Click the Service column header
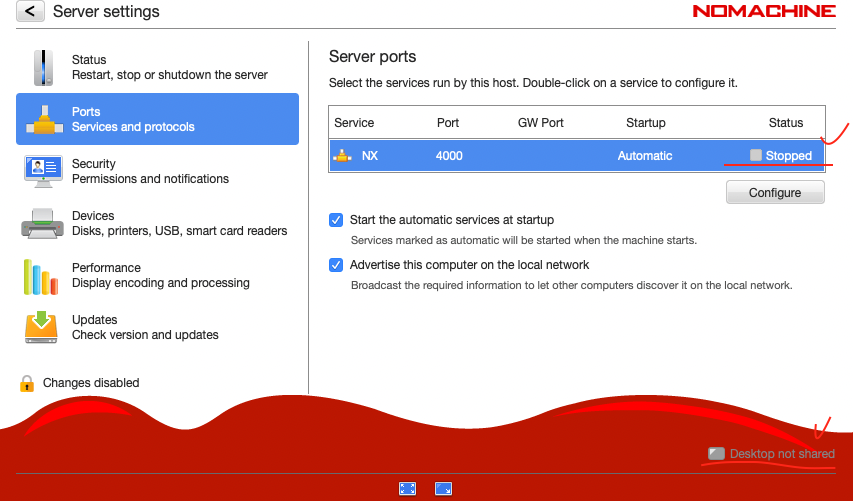This screenshot has height=501, width=853. [x=354, y=123]
